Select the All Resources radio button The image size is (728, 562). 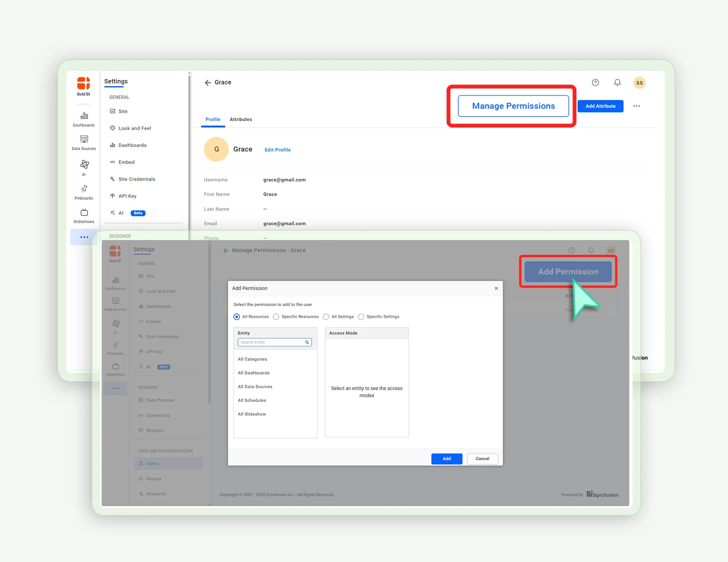[x=237, y=317]
